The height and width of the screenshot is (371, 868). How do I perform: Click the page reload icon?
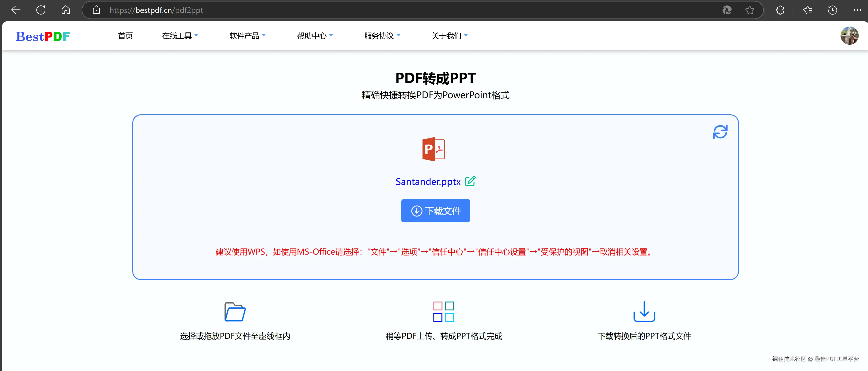(x=41, y=10)
